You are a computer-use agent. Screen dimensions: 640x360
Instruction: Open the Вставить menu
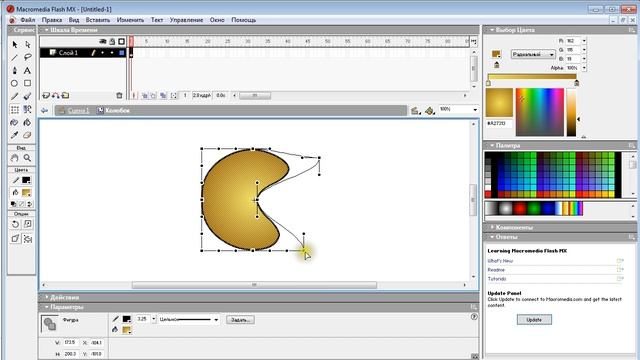pos(98,20)
